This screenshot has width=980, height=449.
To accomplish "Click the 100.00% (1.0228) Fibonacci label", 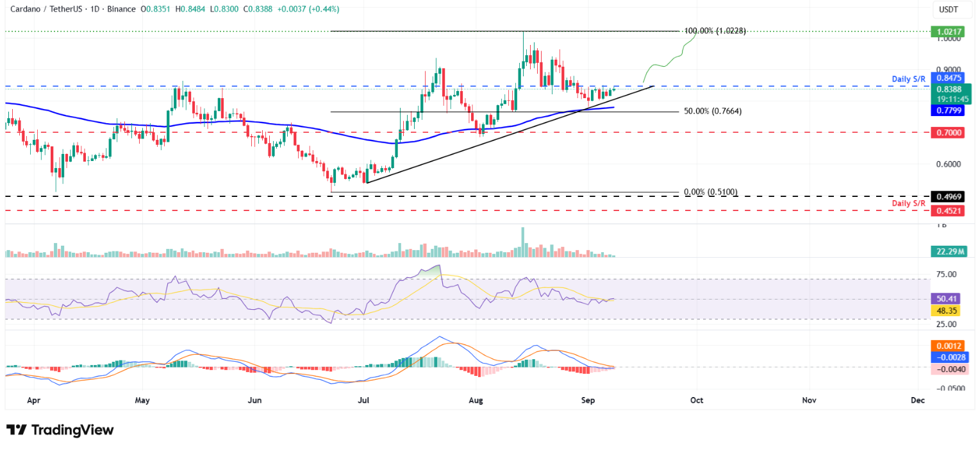I will point(713,31).
